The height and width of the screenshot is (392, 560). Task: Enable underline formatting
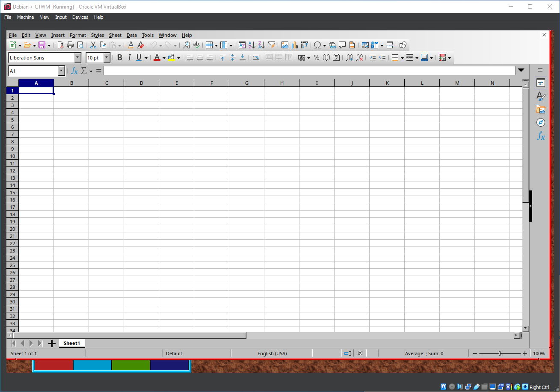tap(139, 57)
